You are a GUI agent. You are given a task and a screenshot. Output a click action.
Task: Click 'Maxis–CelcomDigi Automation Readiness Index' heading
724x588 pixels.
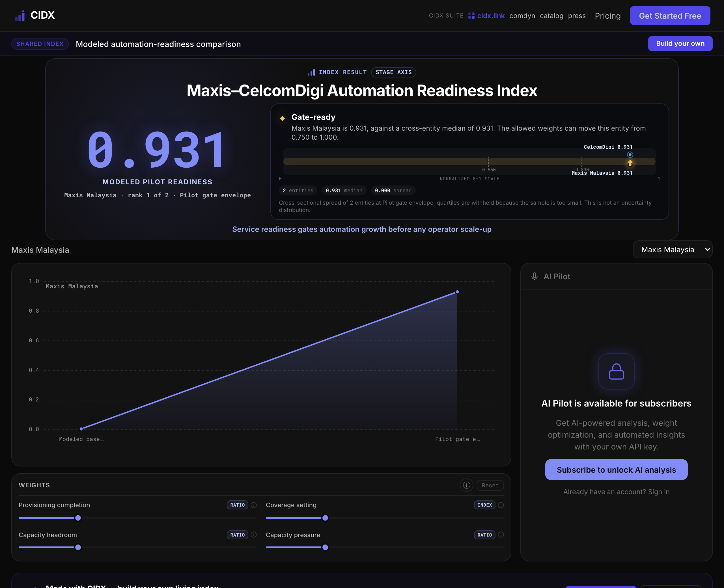click(362, 90)
